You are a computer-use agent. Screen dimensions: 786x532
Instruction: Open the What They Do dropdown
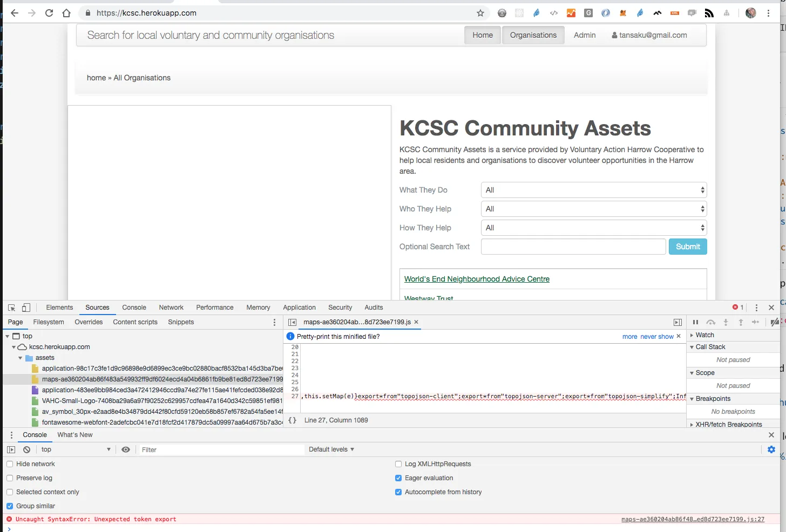click(594, 190)
